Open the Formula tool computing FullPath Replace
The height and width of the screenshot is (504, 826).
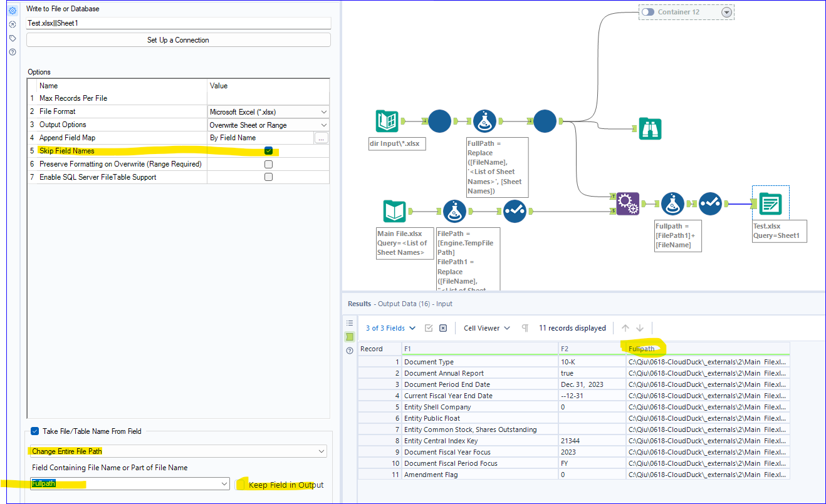click(484, 121)
